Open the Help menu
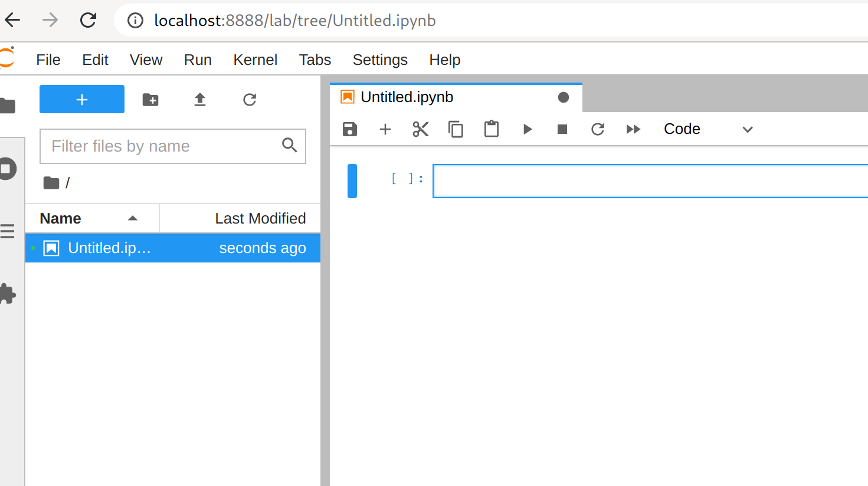This screenshot has width=868, height=486. click(445, 60)
